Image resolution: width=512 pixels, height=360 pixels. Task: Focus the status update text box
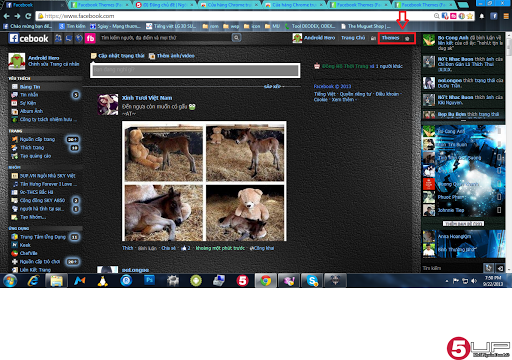coord(195,70)
